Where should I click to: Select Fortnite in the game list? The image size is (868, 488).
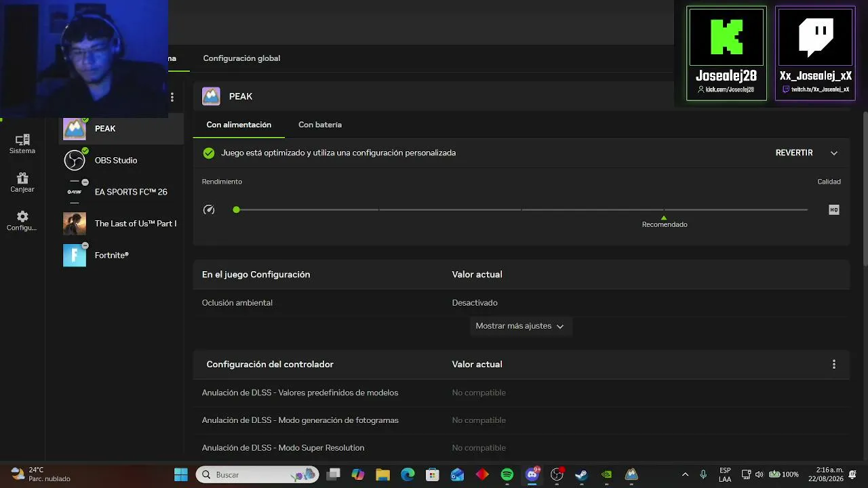(x=122, y=256)
